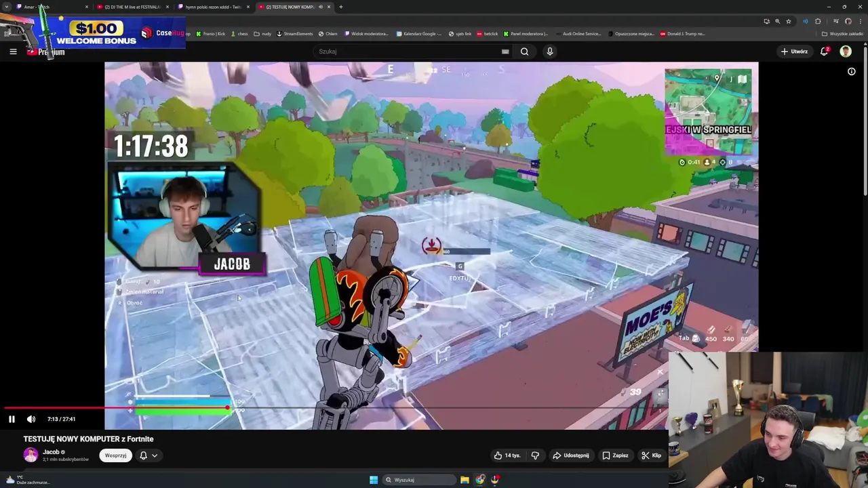This screenshot has height=488, width=868.
Task: Open StreamElements bookmark
Action: pyautogui.click(x=295, y=33)
